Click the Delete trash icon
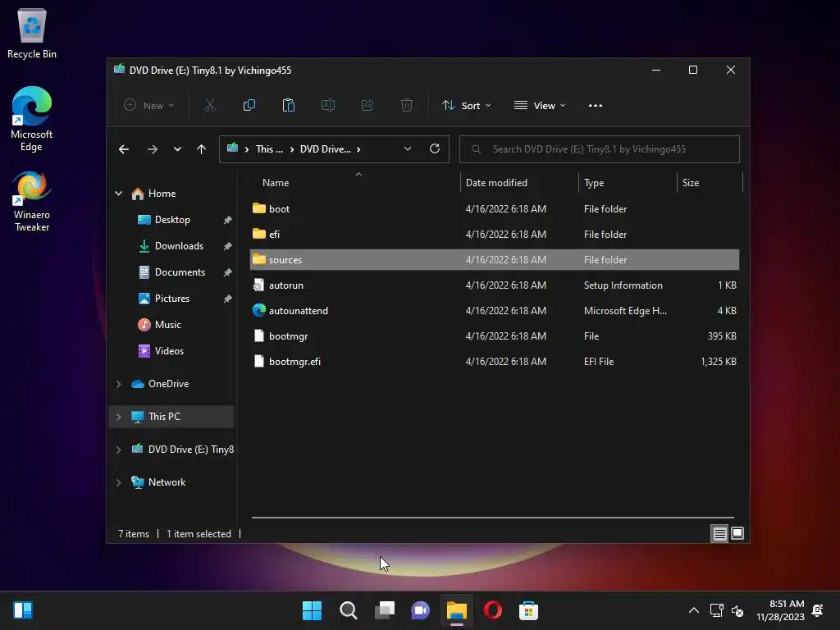 click(407, 106)
